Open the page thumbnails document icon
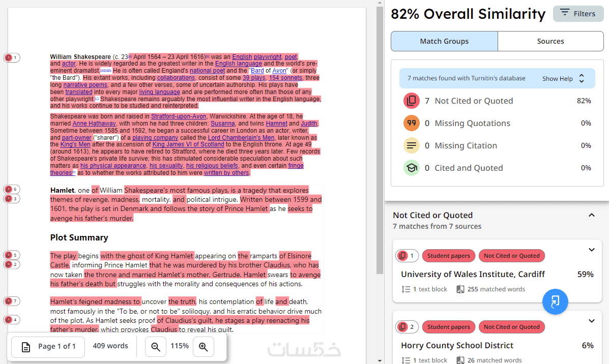Viewport: 609px width, 364px height. (26, 347)
